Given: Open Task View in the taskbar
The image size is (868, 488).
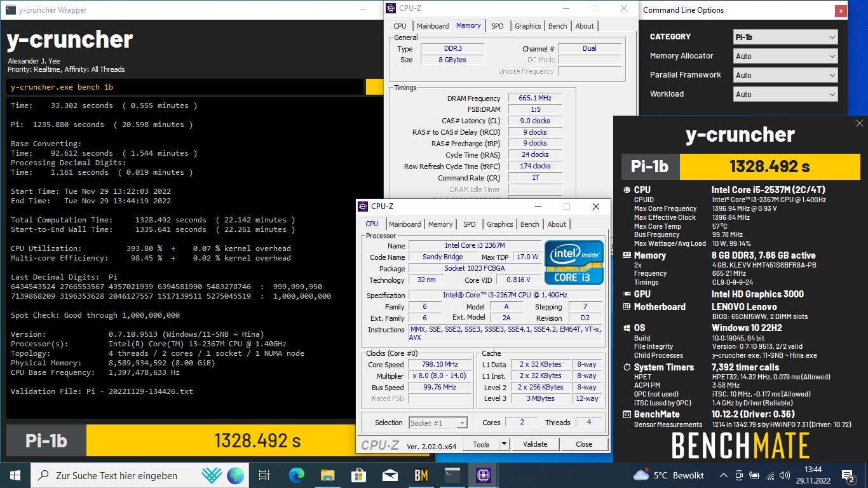Looking at the screenshot, I should coord(265,475).
